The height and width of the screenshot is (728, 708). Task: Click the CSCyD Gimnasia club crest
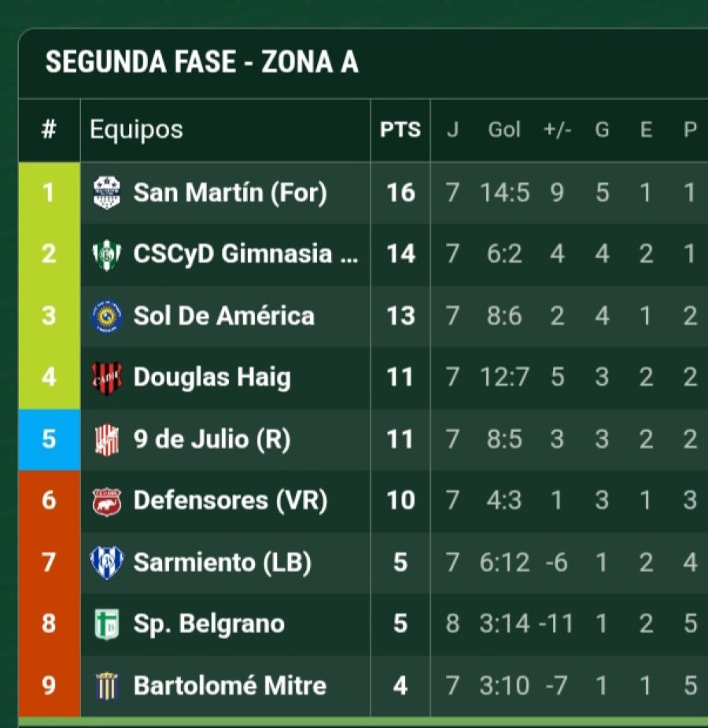(x=107, y=254)
